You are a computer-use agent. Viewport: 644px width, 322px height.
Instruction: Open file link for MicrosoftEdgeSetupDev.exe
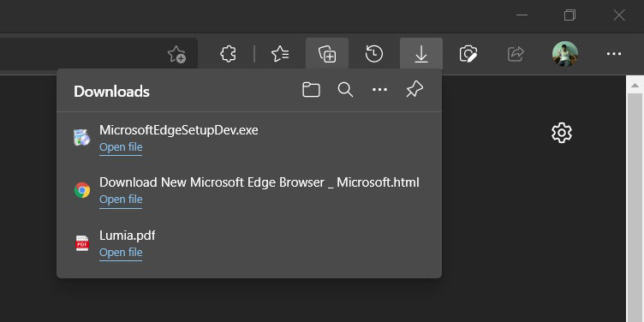[121, 147]
